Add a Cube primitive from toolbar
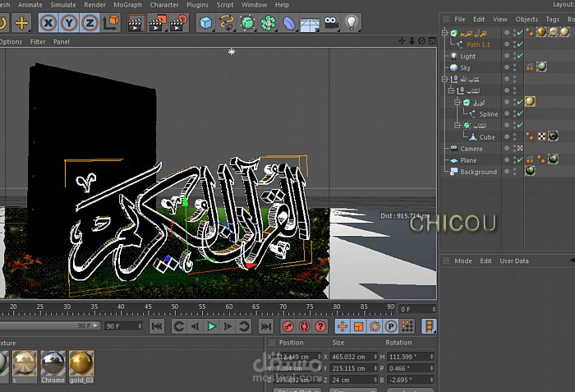The height and width of the screenshot is (392, 575). pyautogui.click(x=205, y=23)
